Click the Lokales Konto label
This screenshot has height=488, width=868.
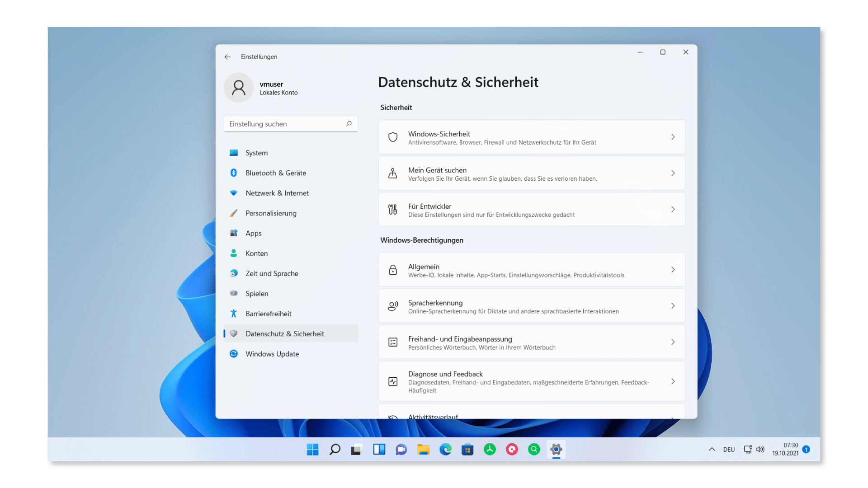coord(278,93)
